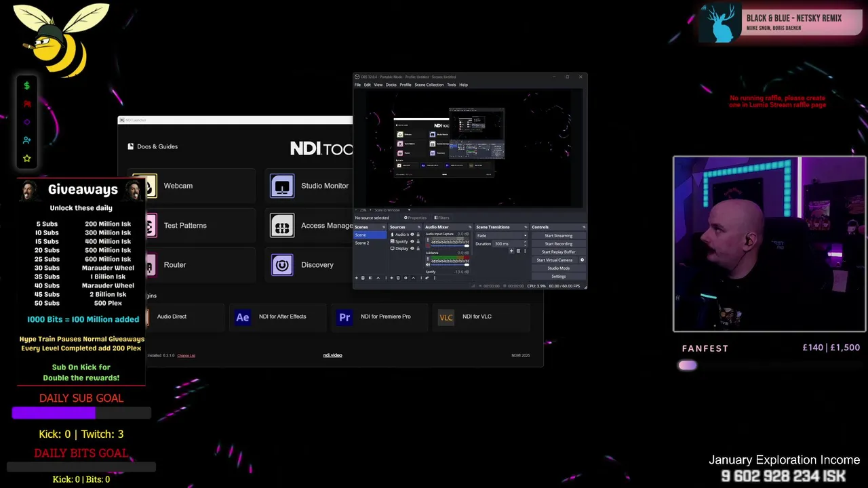Open Audio Input Capture channel options menu

[x=428, y=239]
